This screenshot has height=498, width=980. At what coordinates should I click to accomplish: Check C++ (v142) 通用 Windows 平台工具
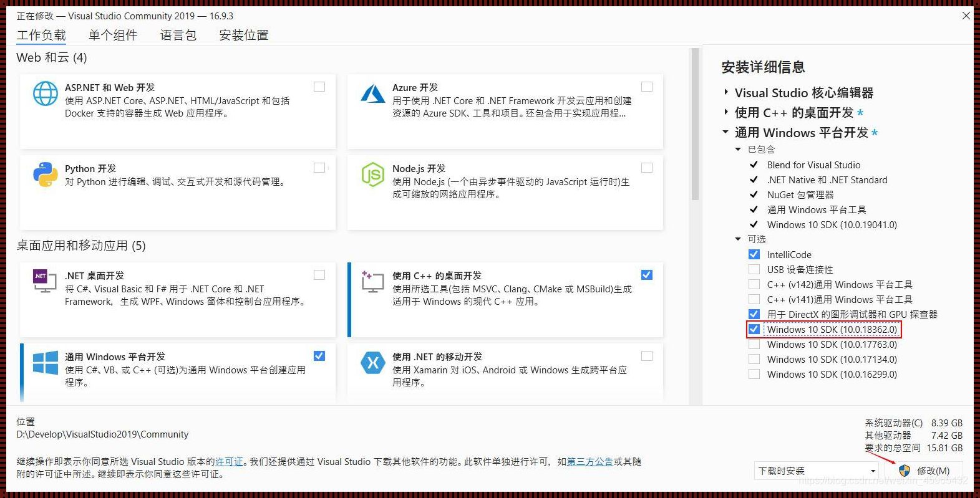[x=754, y=284]
